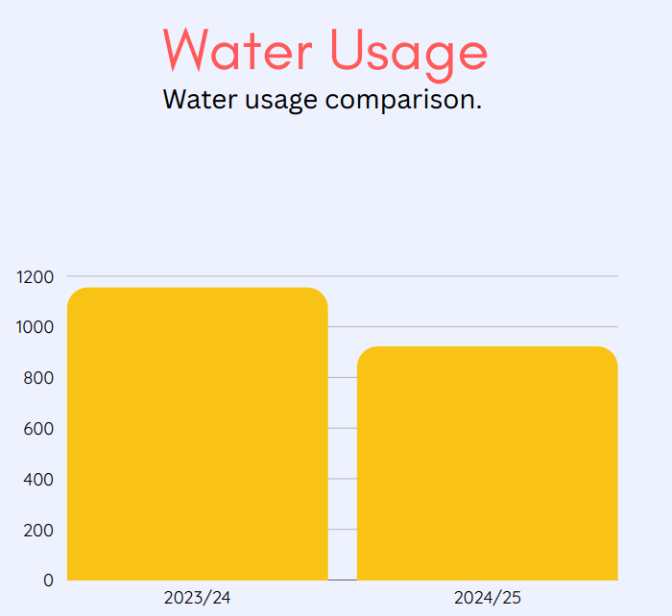Select the 2024/25 x-axis category label
This screenshot has width=672, height=616.
point(487,598)
